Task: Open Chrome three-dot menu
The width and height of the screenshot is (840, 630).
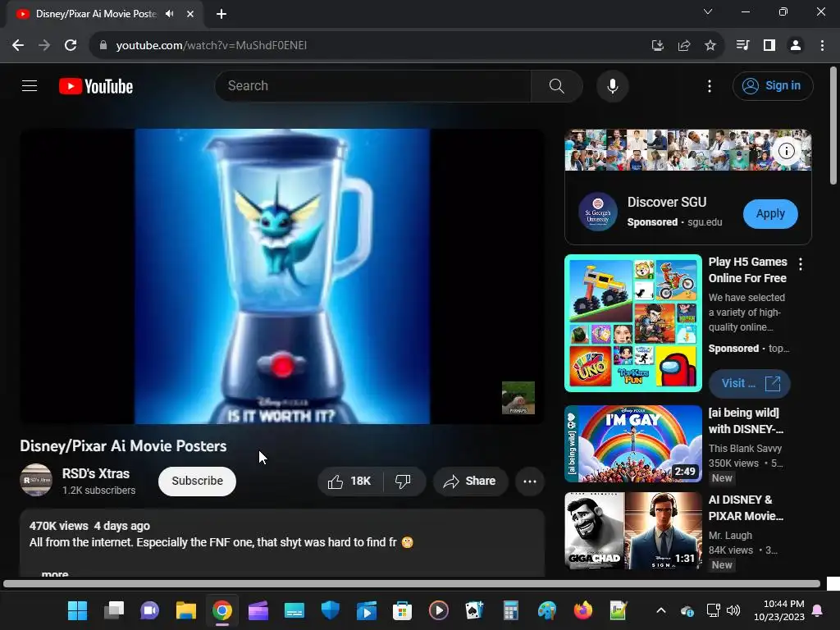Action: (x=822, y=46)
